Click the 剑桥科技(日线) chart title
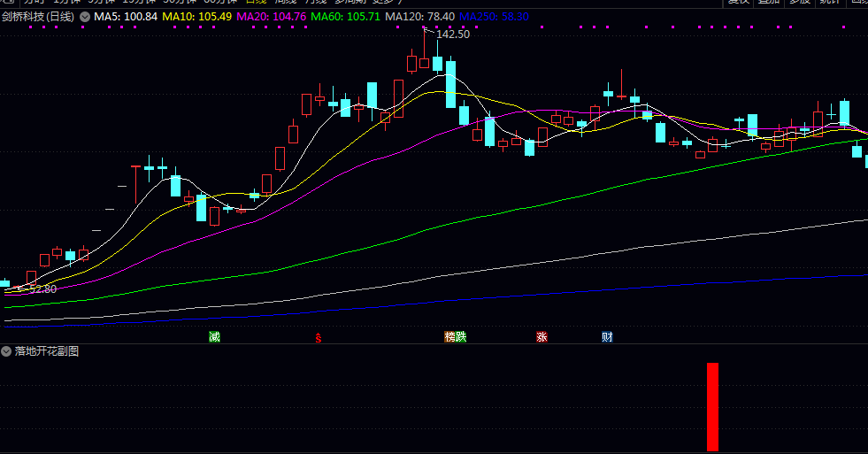868x454 pixels. pos(38,17)
